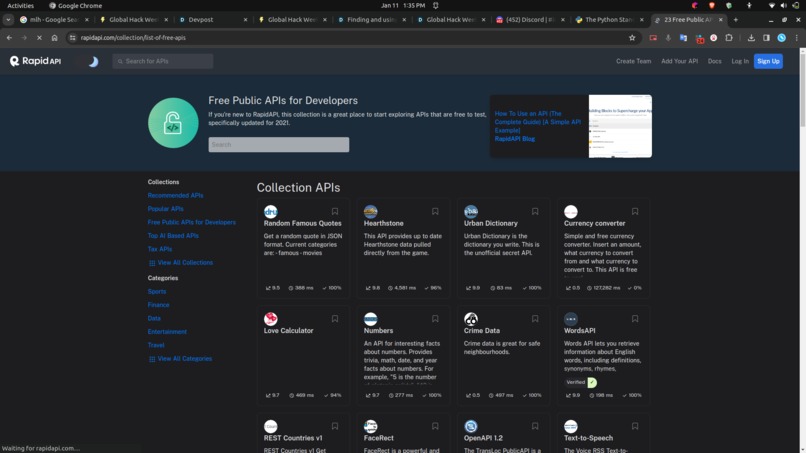
Task: Click blog article thumbnail image
Action: (x=620, y=126)
